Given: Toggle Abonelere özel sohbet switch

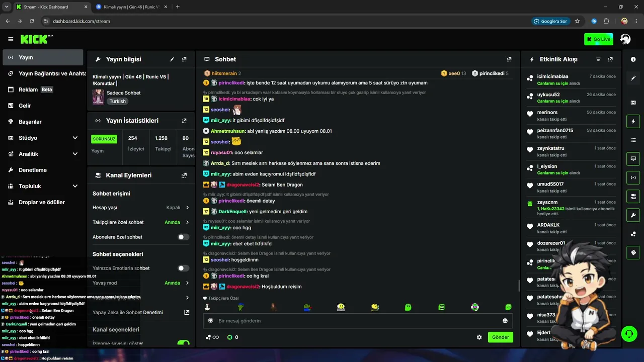Looking at the screenshot, I should click(184, 237).
